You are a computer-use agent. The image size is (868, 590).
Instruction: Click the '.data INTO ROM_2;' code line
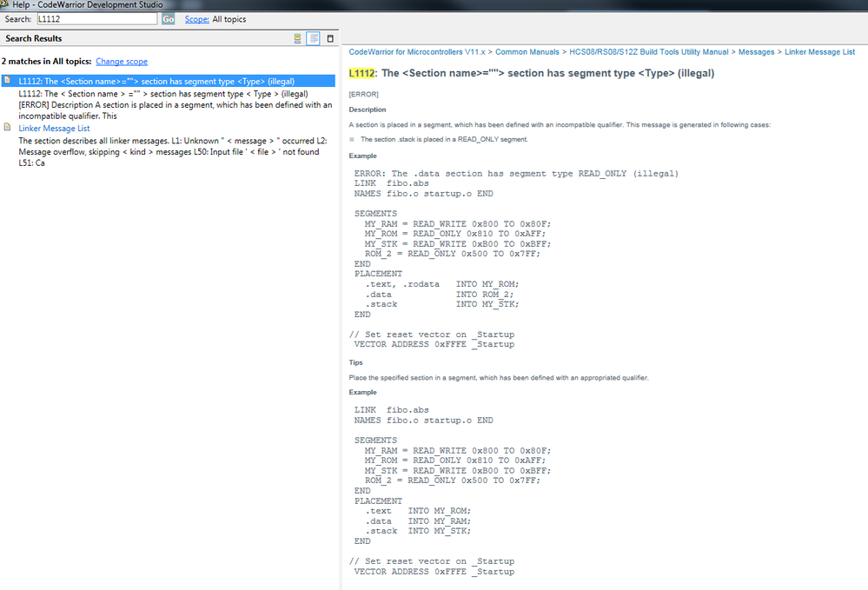pos(439,295)
